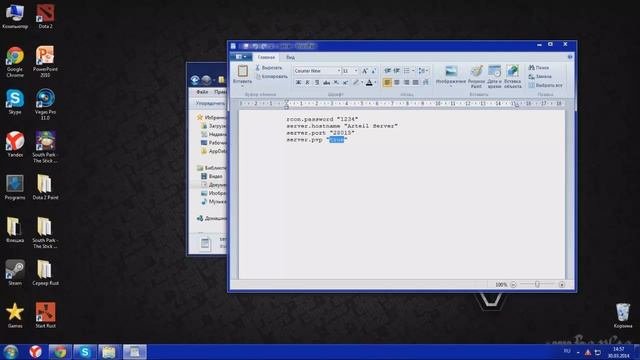Screen dimensions: 640x360
Task: Click the Paste (Вставить) clipboard icon
Action: [x=242, y=71]
